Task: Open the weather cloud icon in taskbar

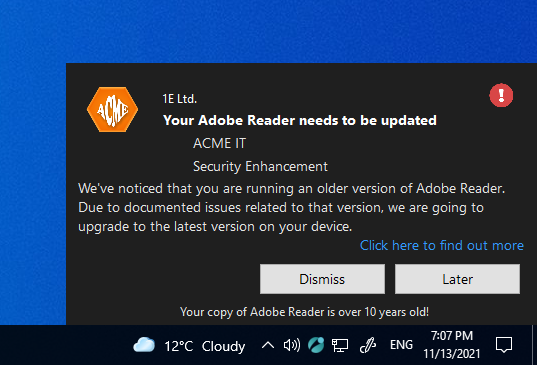Action: point(144,345)
